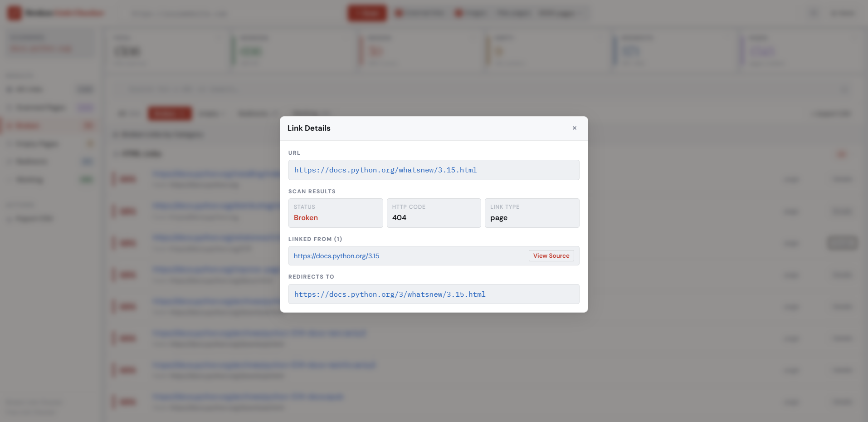Open the docs.python.org/3.15 linked-from URL
This screenshot has width=868, height=422.
tap(336, 255)
